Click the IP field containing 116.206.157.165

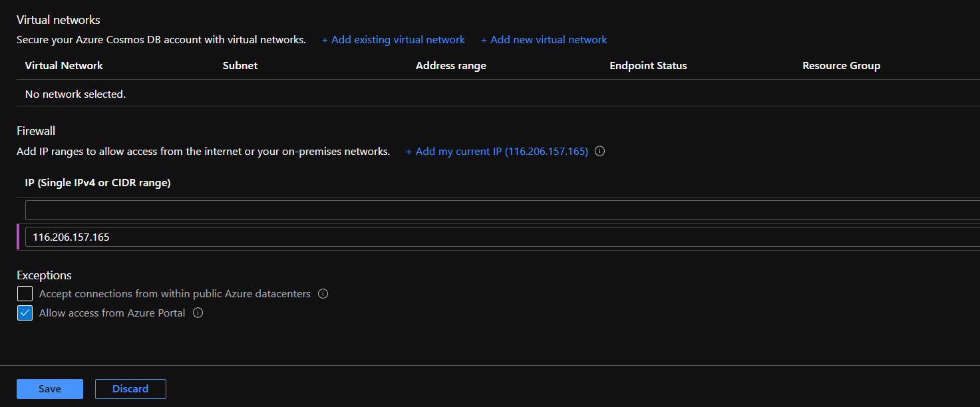click(x=499, y=237)
